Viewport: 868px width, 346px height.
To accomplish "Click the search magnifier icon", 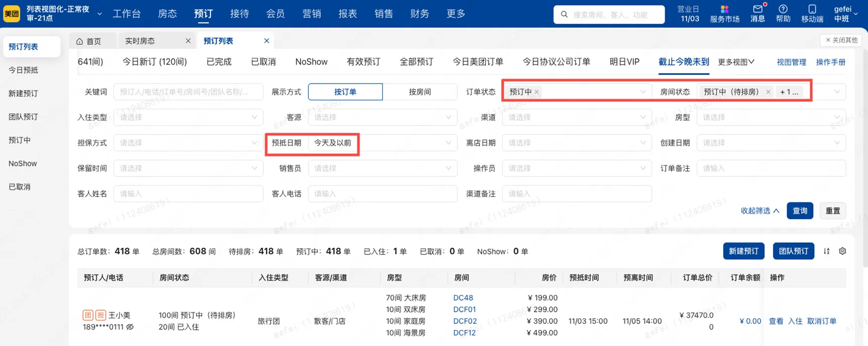I will [564, 15].
